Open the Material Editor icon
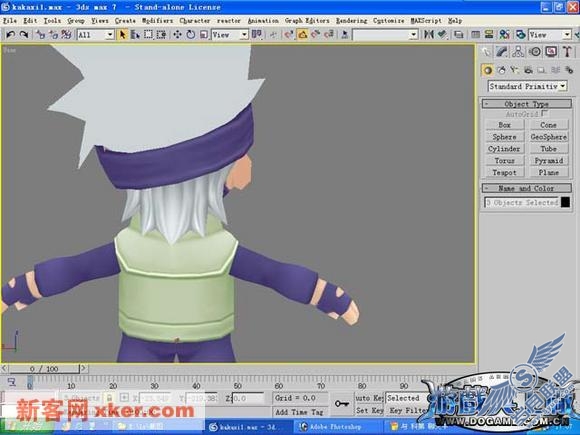The image size is (580, 435). click(505, 34)
